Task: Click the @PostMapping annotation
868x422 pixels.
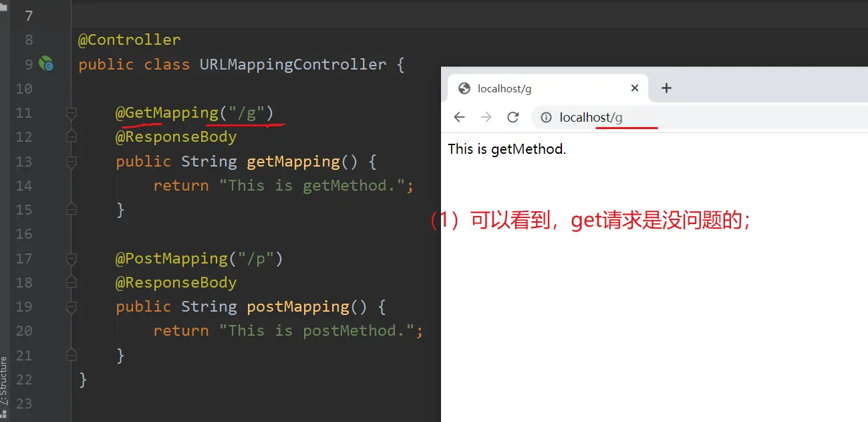Action: pyautogui.click(x=172, y=259)
